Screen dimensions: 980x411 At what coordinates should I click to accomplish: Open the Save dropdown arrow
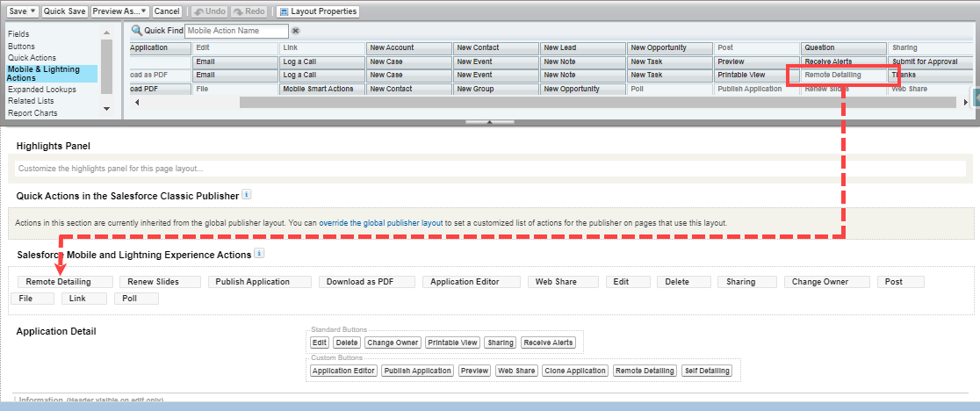[33, 11]
